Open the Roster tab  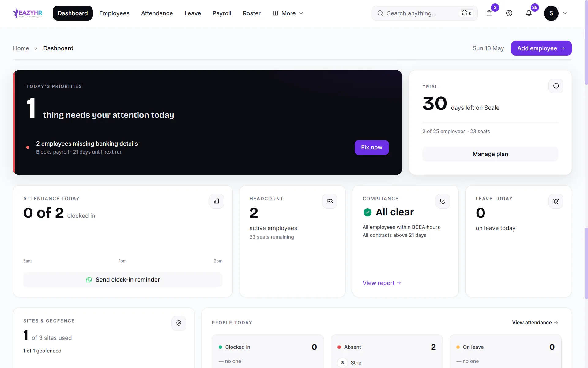coord(251,13)
